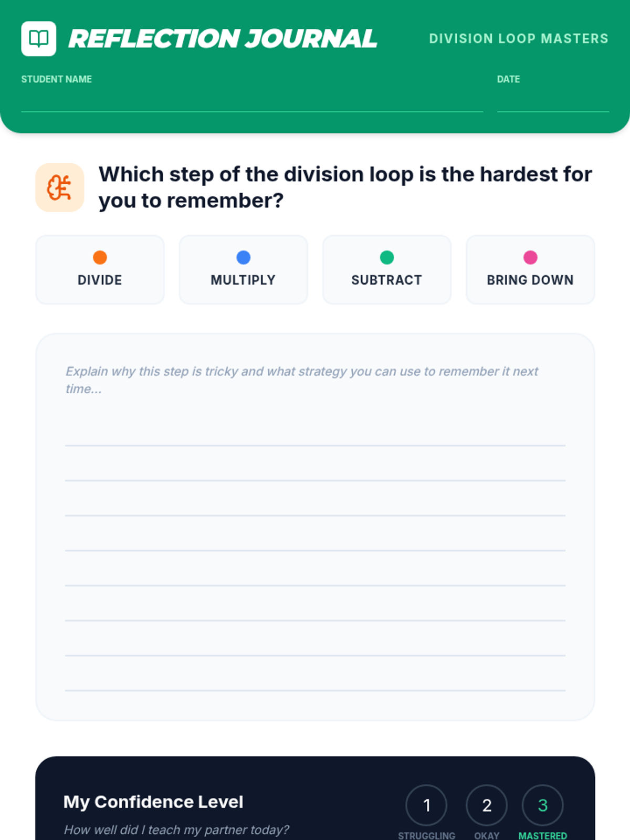Select confidence level 3 Mastered
630x840 pixels.
[543, 805]
